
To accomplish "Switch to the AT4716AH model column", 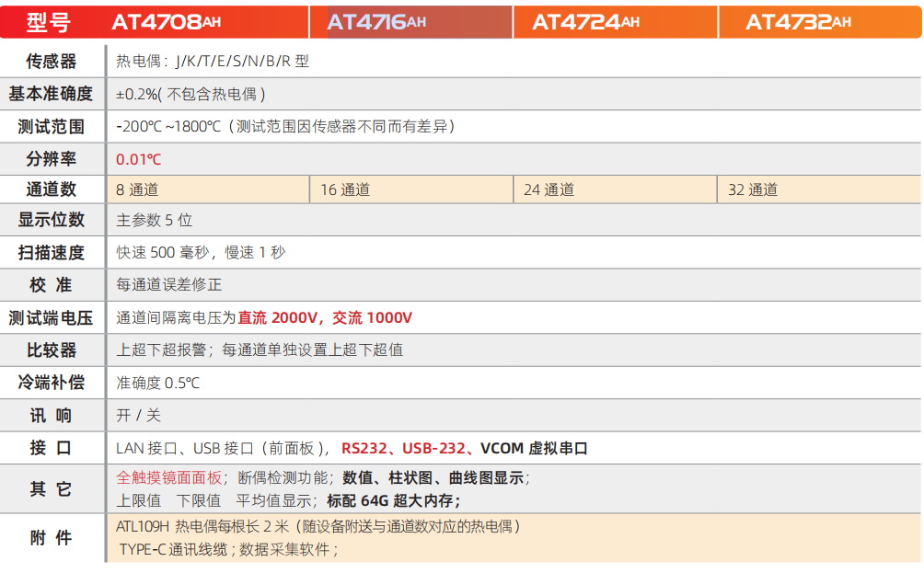I will point(376,22).
